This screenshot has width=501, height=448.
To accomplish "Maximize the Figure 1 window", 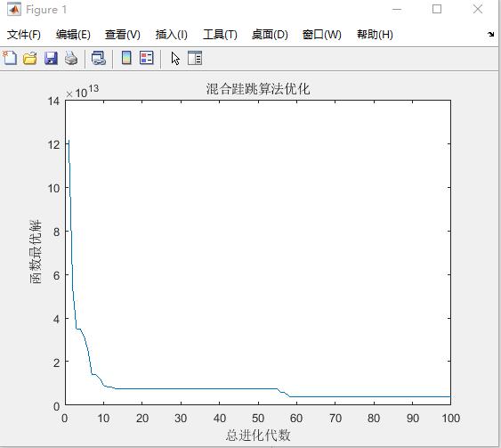I will point(437,9).
